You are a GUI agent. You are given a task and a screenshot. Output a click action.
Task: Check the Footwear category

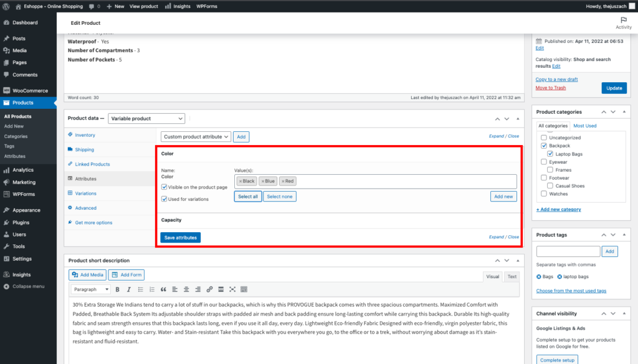coord(543,177)
